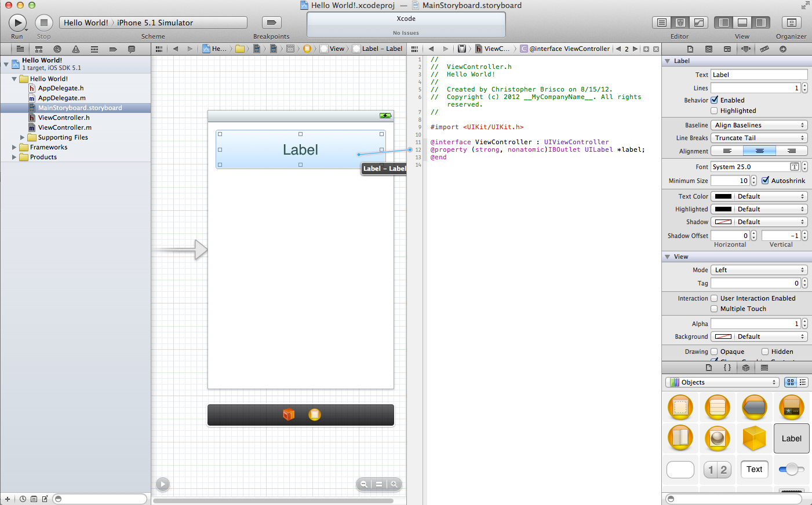Open the Line Breaks dropdown
The image size is (812, 505).
[759, 138]
